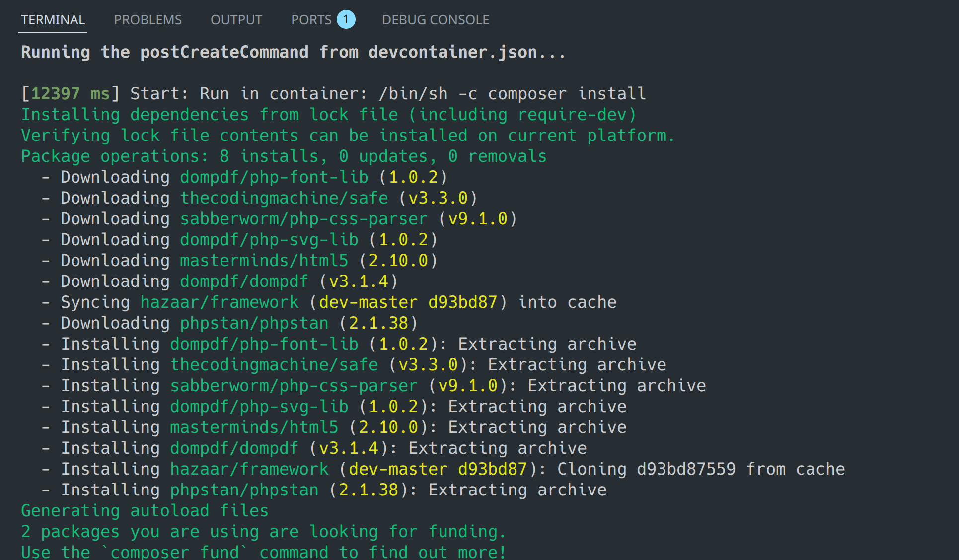Open the PORTS tab
This screenshot has width=959, height=560.
(x=311, y=20)
